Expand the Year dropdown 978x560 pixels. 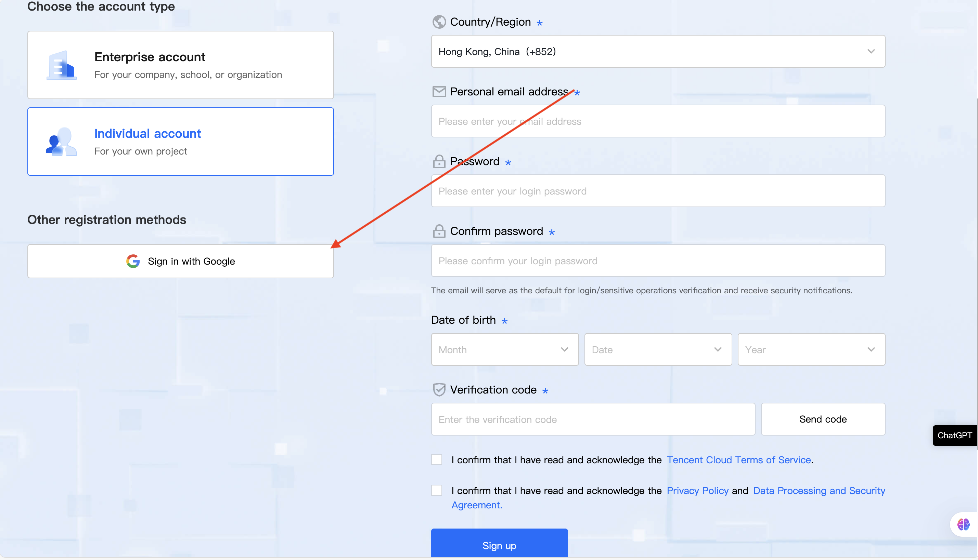pyautogui.click(x=811, y=349)
